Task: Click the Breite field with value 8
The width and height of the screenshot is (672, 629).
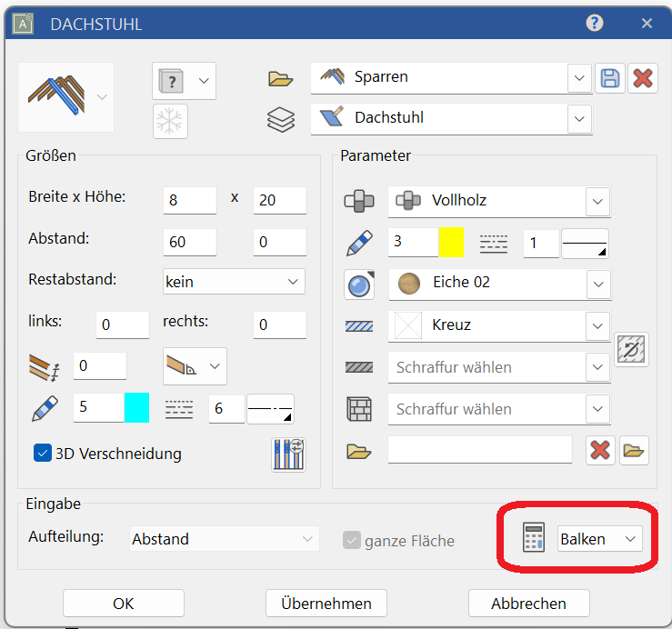Action: point(190,200)
